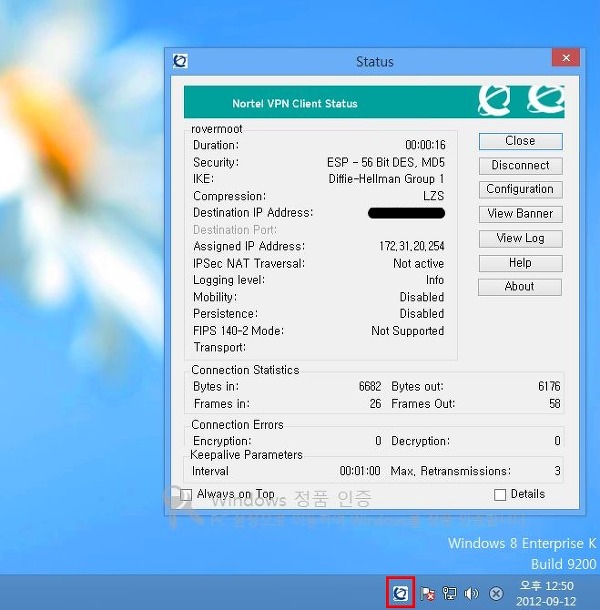Click the Assigned IP value 172.31.20.254
The height and width of the screenshot is (610, 600).
pos(412,246)
